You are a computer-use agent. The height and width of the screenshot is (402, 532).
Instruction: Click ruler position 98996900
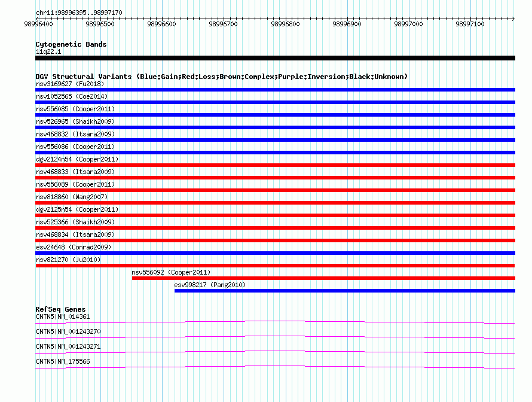coord(347,24)
